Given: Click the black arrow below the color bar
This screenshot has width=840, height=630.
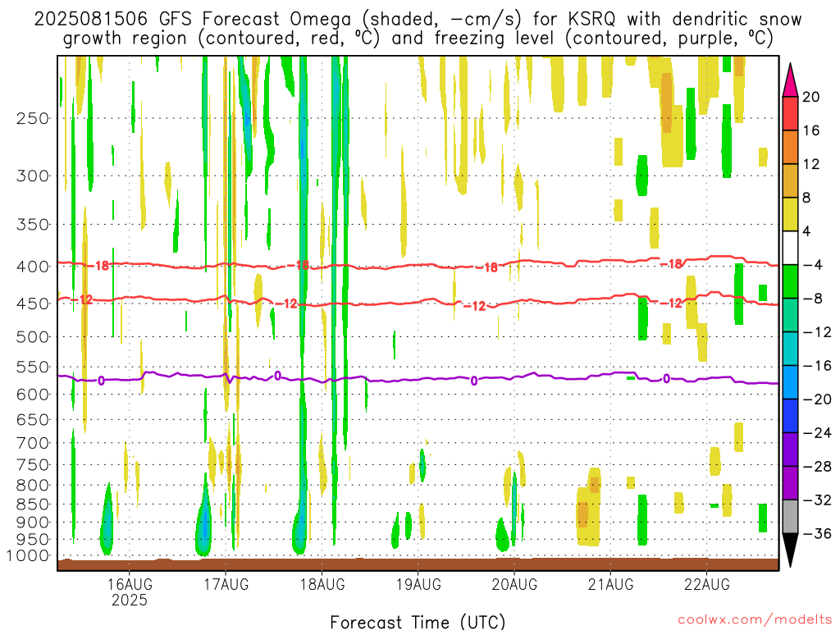Looking at the screenshot, I should pyautogui.click(x=790, y=550).
